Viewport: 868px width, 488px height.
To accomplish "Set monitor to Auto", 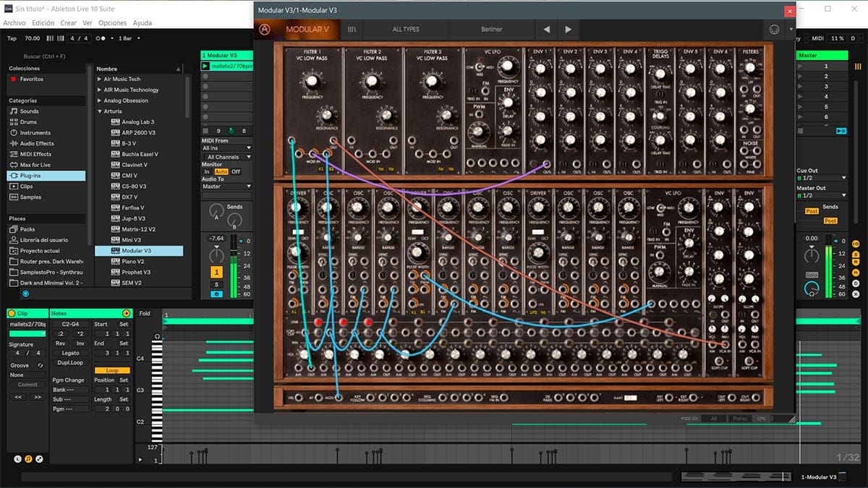I will point(221,171).
